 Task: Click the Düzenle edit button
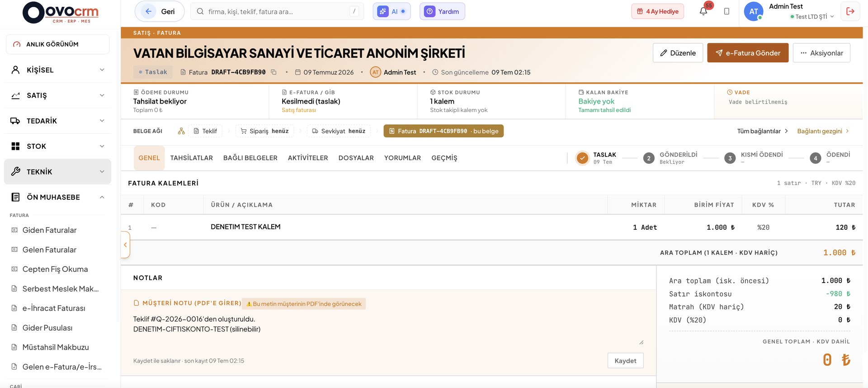click(678, 53)
